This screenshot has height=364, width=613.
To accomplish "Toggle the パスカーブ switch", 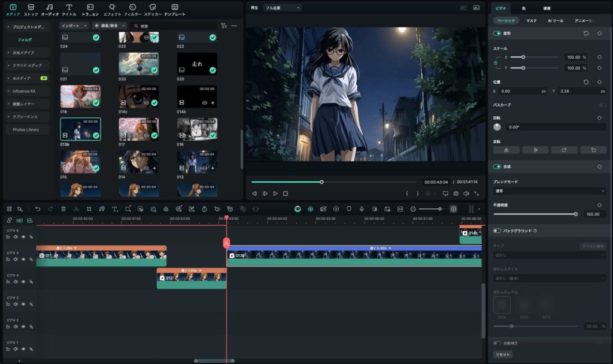I will coord(602,105).
